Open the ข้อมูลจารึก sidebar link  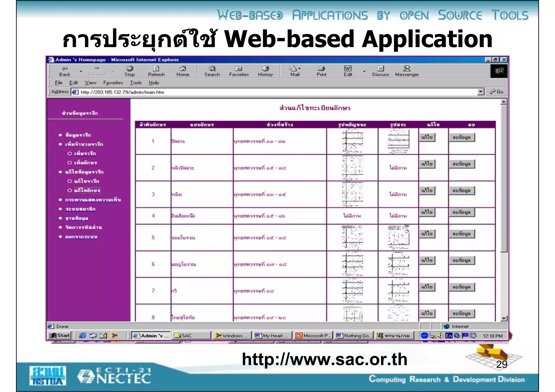[x=78, y=135]
